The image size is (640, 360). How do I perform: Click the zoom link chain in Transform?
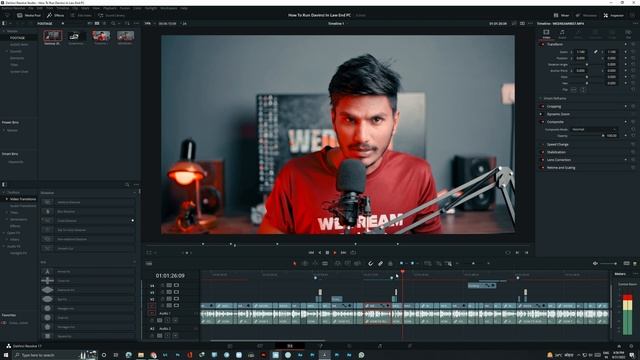point(596,52)
